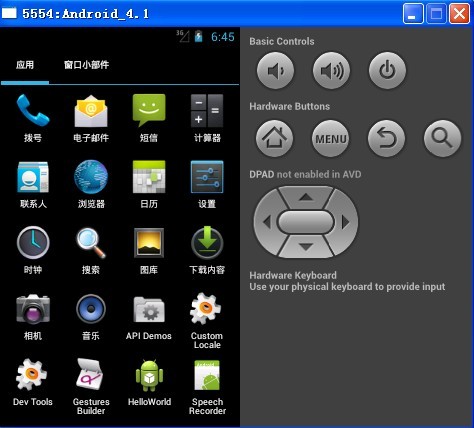Click the 3G signal status icon

click(183, 36)
